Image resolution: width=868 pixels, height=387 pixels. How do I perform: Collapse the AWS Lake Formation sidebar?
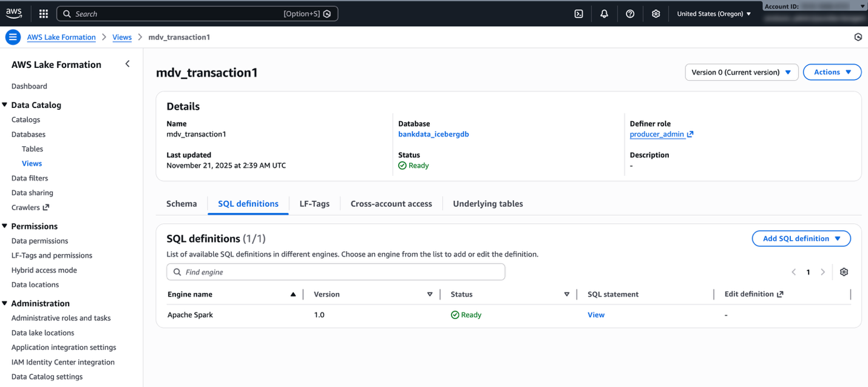(127, 64)
